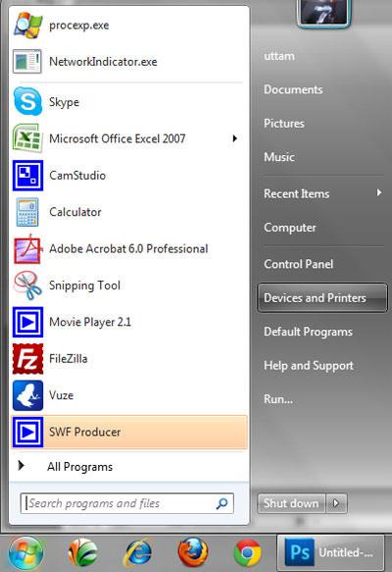Open Default Programs
Screen dimensions: 392x572
(x=308, y=332)
